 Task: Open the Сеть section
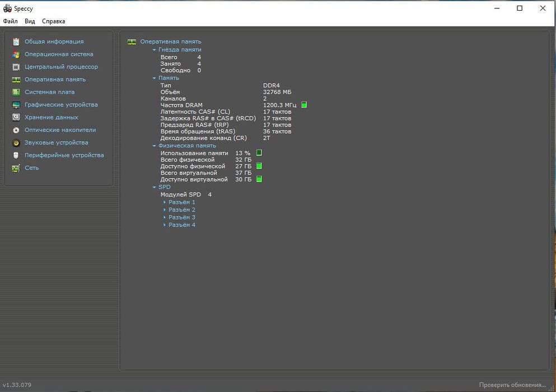31,168
